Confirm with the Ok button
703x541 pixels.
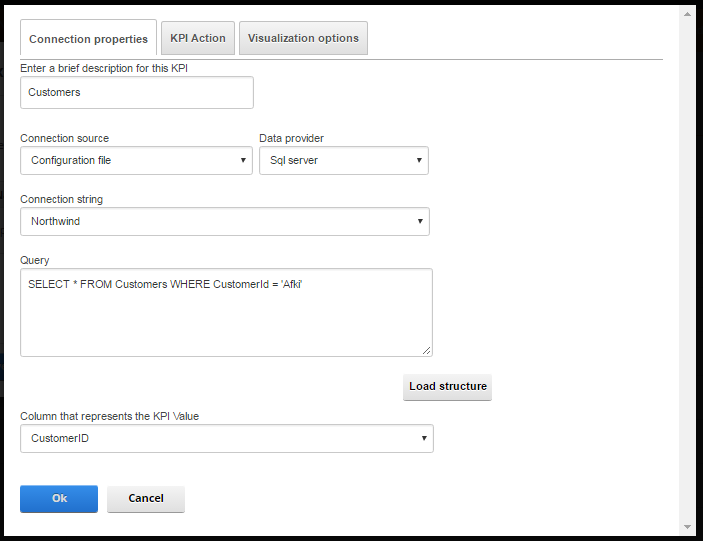pyautogui.click(x=59, y=498)
